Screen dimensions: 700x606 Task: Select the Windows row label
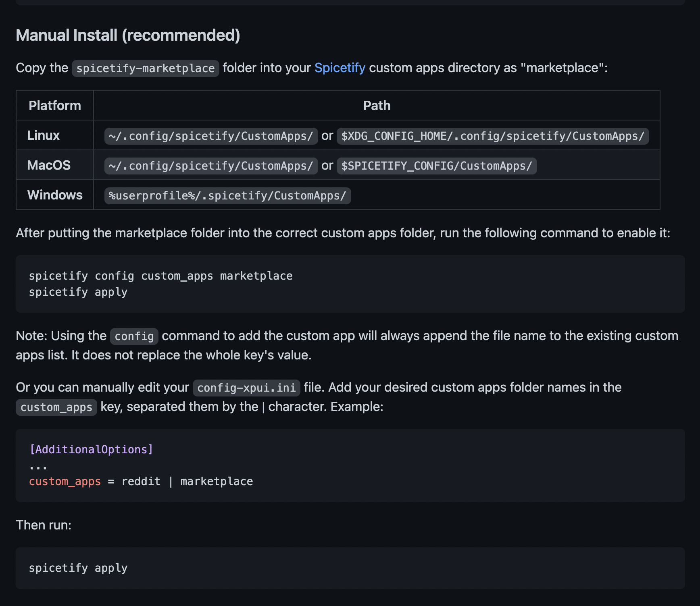[x=54, y=195]
